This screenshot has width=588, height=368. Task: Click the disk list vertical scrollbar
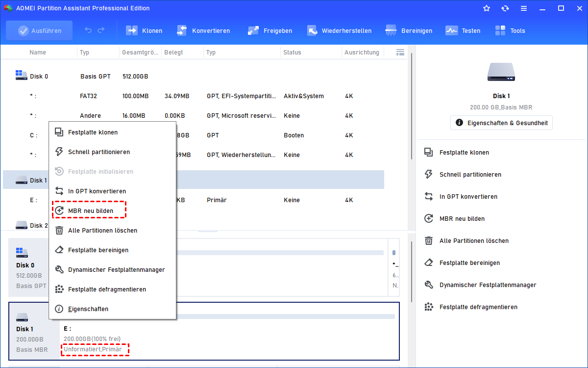click(411, 106)
